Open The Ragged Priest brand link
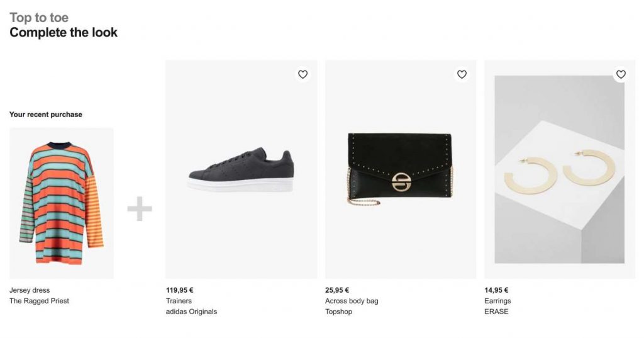644x338 pixels. click(x=39, y=301)
